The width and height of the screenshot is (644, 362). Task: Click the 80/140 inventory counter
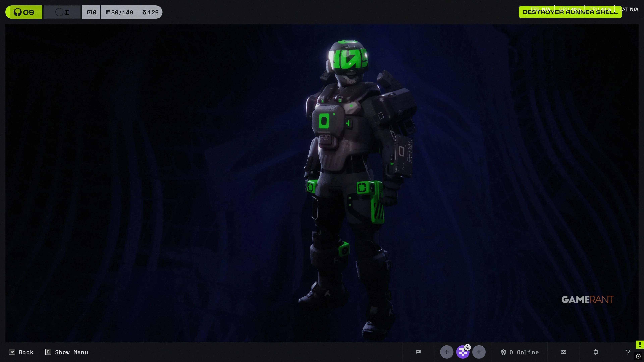click(119, 12)
